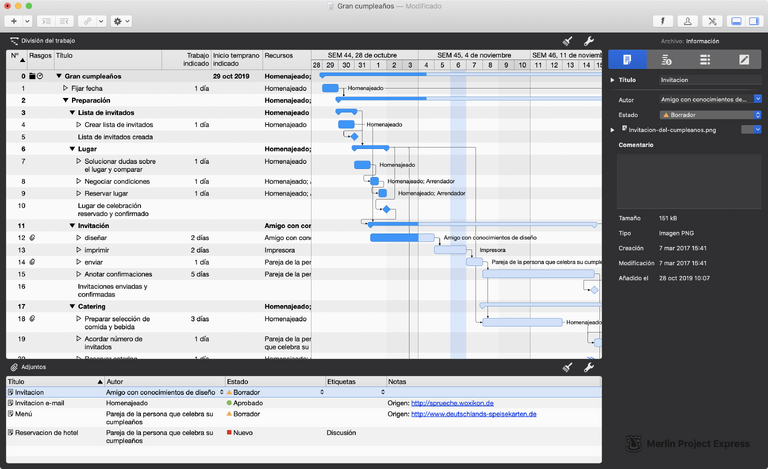Click the brush filter icon above Gantt chart

[x=567, y=40]
